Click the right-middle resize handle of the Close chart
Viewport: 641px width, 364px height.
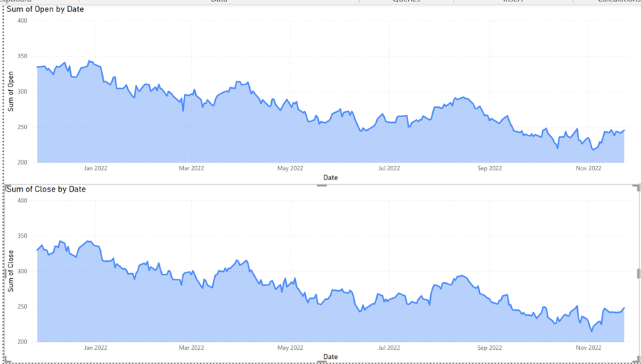(x=639, y=273)
